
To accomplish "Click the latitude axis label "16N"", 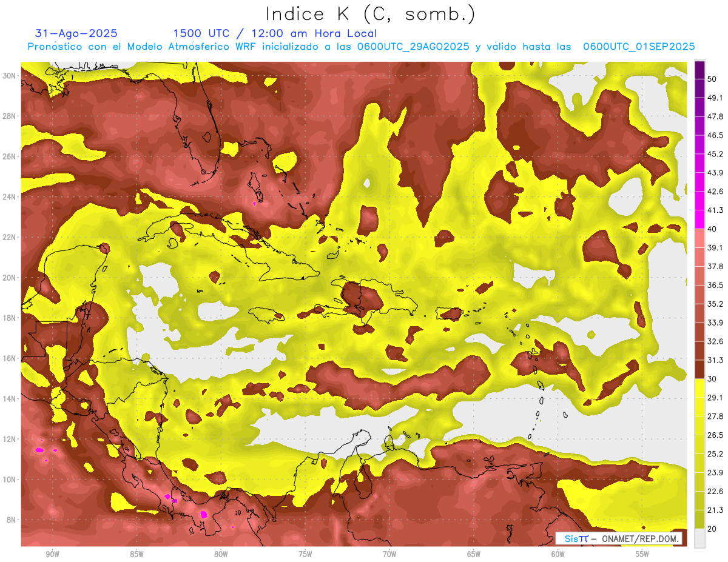I will tap(10, 358).
